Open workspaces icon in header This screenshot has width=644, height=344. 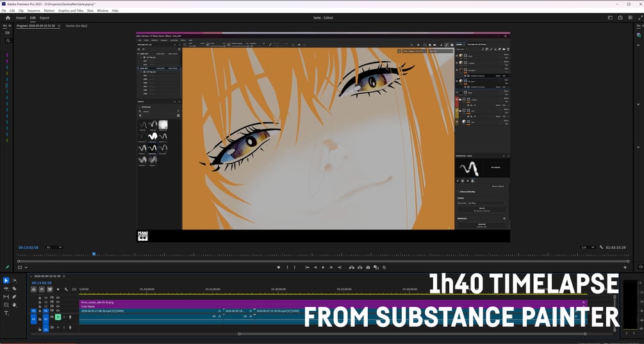click(x=610, y=18)
